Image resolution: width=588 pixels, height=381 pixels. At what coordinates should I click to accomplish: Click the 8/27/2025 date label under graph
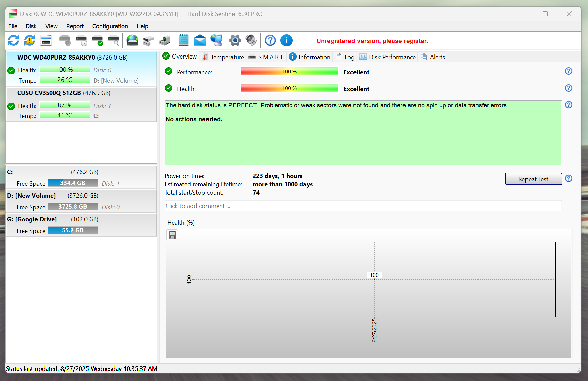[x=374, y=331]
